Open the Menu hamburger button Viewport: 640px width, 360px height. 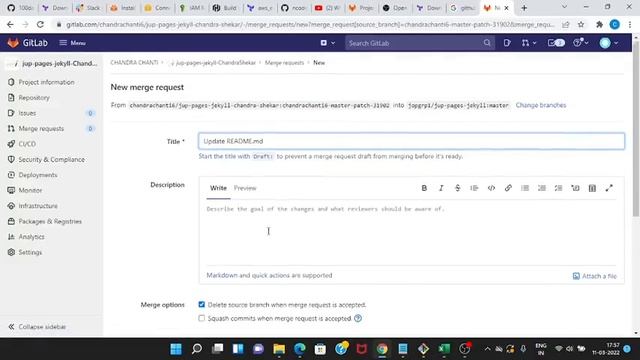pos(73,43)
